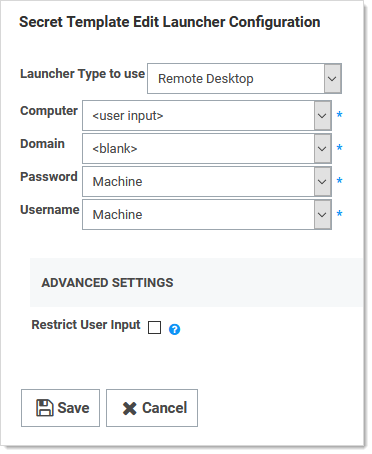
Task: Open the Computer field dropdown
Action: pos(207,116)
